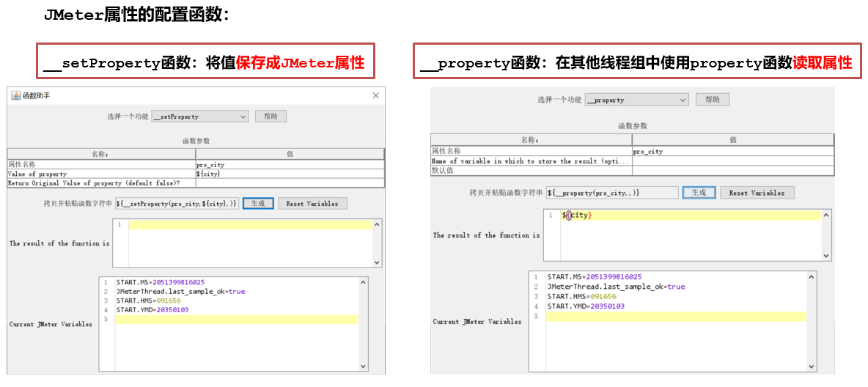The image size is (868, 387).
Task: Click highlighted line 5 in left variables
Action: (236, 320)
